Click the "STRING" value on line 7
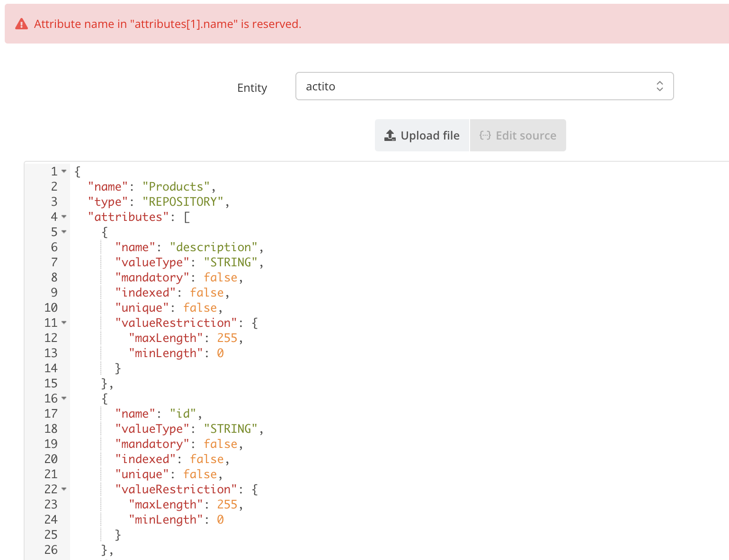729x560 pixels. 231,262
